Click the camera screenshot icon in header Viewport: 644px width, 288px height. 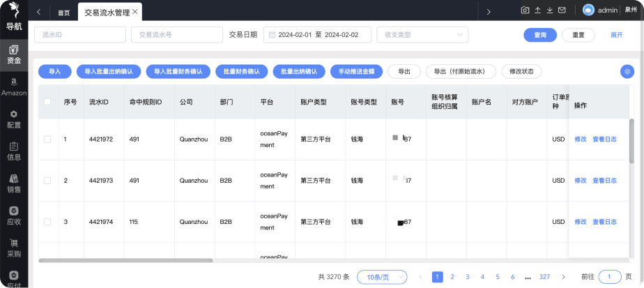[x=526, y=10]
